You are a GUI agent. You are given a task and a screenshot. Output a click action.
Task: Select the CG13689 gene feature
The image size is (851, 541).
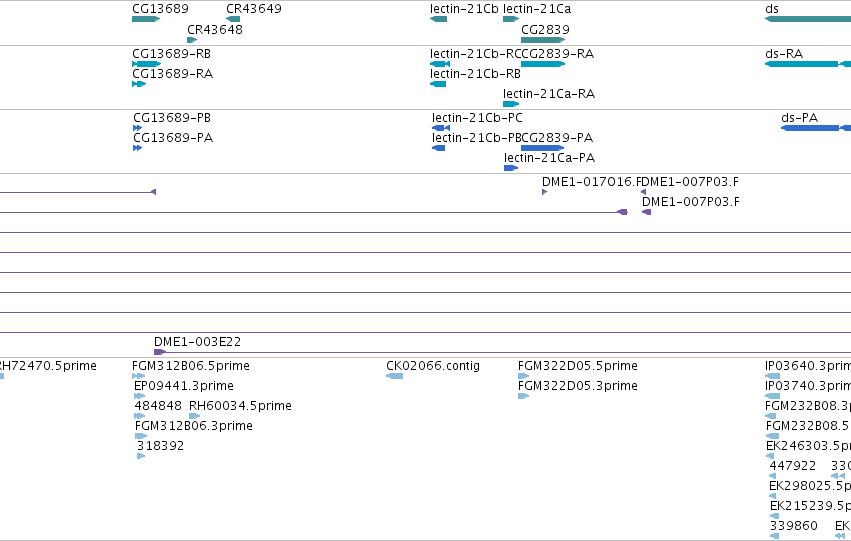(x=146, y=19)
